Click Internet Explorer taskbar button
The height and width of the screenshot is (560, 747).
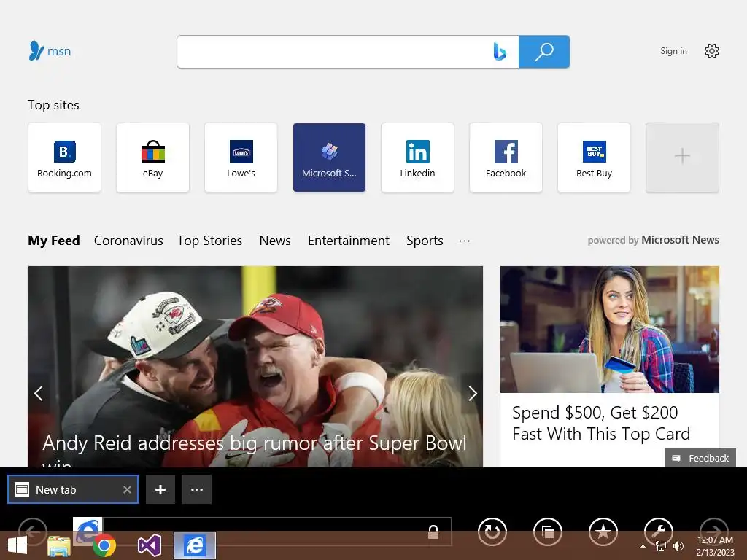tap(194, 545)
